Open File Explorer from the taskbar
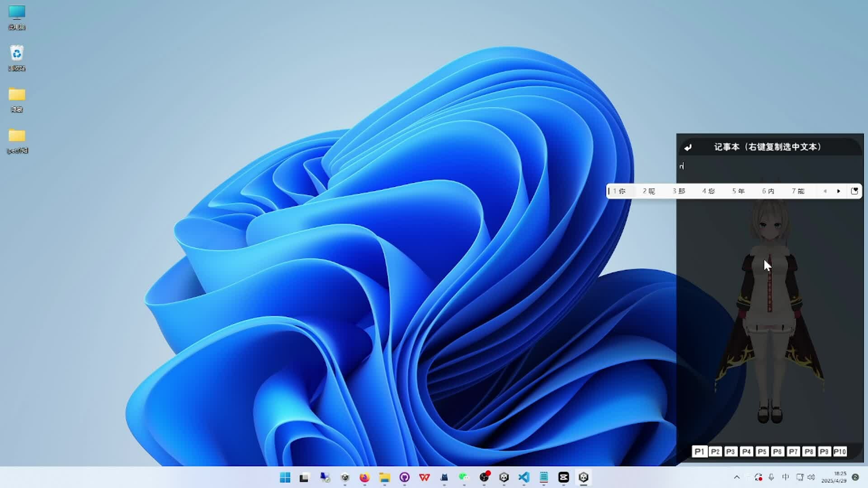This screenshot has height=488, width=868. pos(384,477)
